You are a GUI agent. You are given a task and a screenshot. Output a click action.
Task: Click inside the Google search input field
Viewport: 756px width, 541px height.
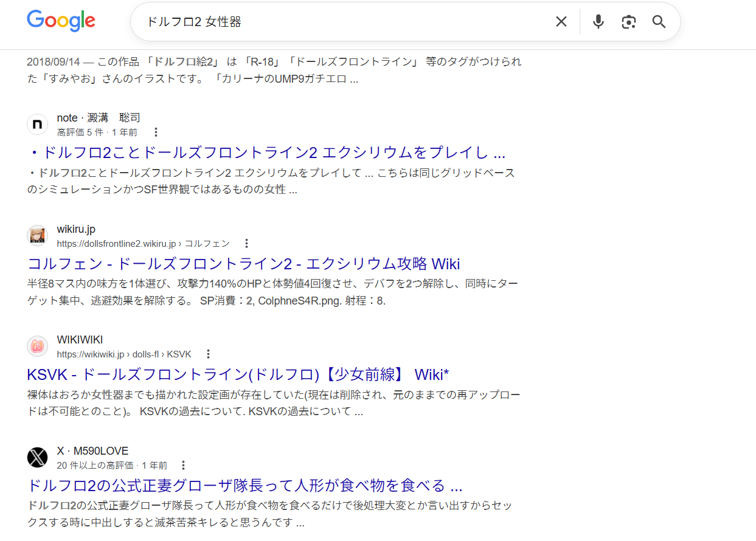(x=341, y=22)
